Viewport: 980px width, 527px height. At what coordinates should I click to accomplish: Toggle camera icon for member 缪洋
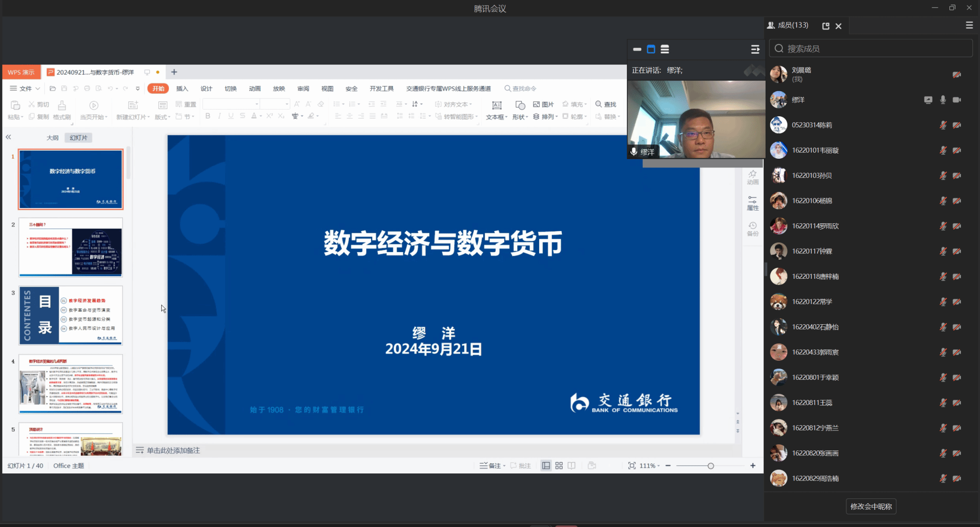coord(957,99)
